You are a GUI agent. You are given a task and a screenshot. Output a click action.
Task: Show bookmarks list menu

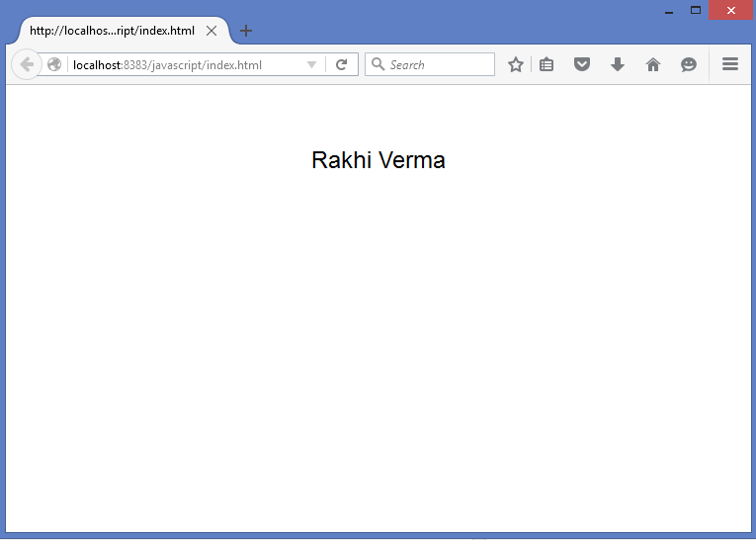[x=546, y=64]
